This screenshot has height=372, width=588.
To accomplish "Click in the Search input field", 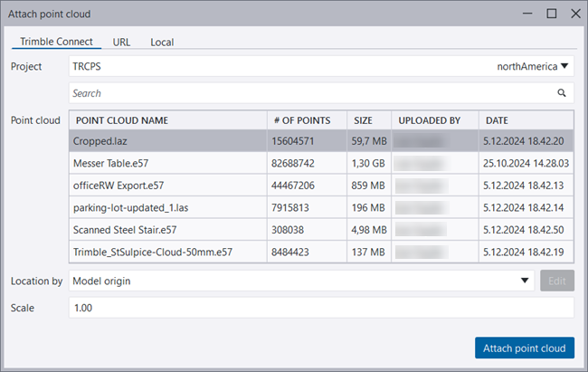I will (x=308, y=93).
